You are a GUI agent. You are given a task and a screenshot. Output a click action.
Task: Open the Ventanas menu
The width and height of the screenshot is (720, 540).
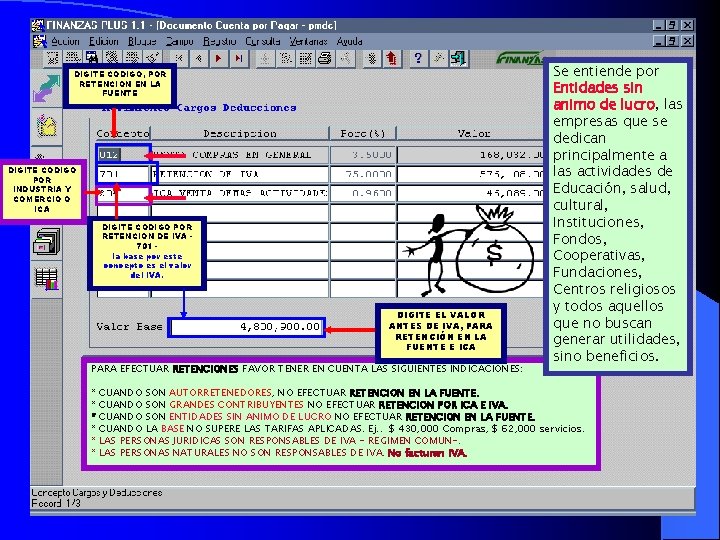(x=308, y=41)
